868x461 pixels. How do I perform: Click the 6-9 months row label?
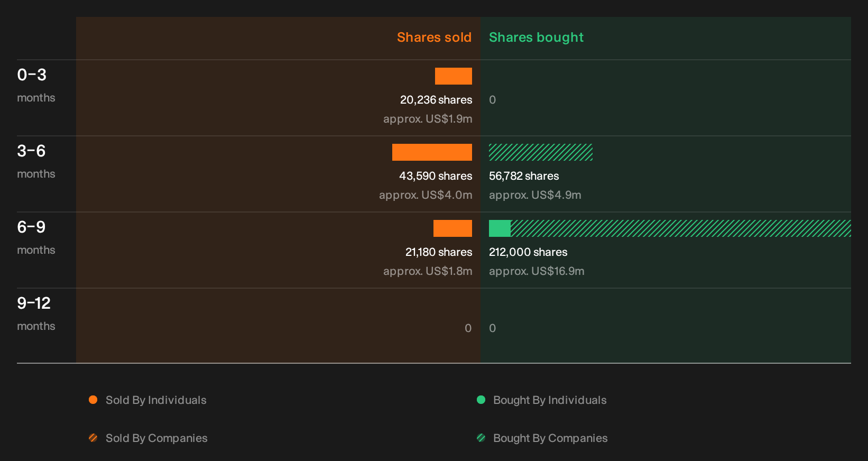coord(36,237)
